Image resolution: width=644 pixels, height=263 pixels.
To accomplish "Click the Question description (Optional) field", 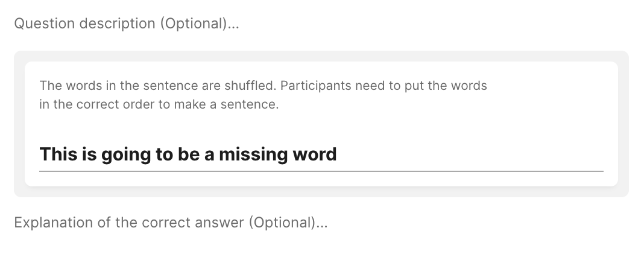I will tap(127, 24).
